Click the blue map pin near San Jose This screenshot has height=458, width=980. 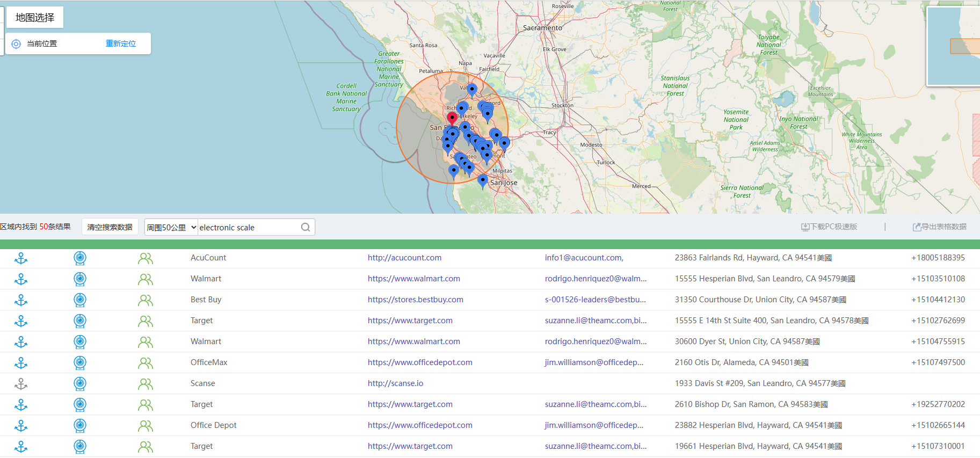click(483, 181)
